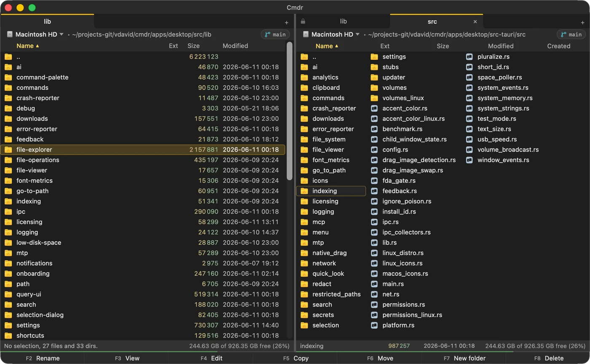
Task: Sort right pane by Modified column
Action: coord(501,46)
